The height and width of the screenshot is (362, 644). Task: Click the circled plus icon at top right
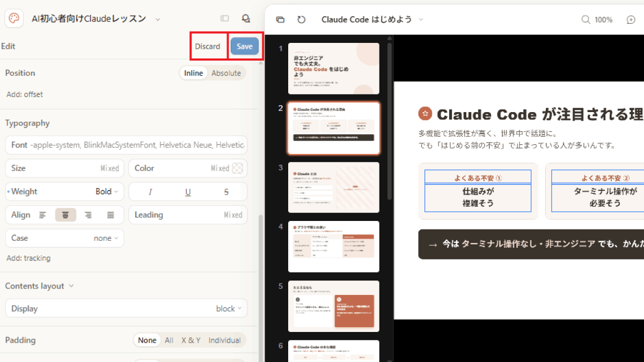631,20
